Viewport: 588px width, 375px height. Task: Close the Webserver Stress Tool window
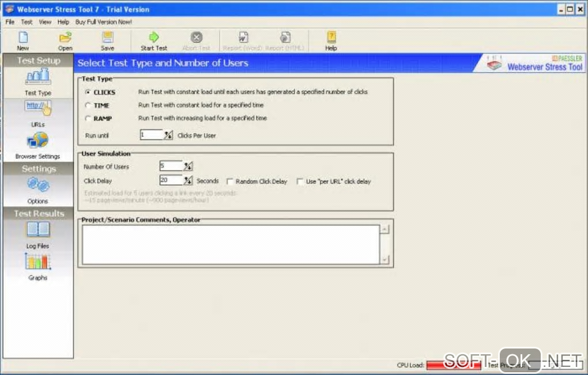[580, 9]
